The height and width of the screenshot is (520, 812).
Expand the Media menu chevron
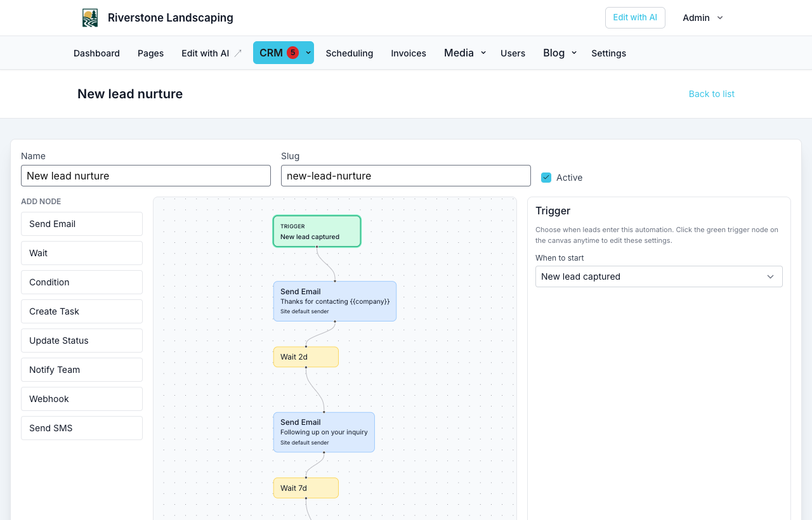click(483, 53)
